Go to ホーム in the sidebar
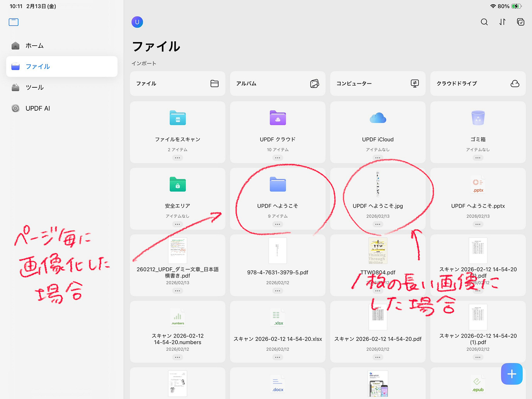Image resolution: width=532 pixels, height=399 pixels. click(x=34, y=45)
